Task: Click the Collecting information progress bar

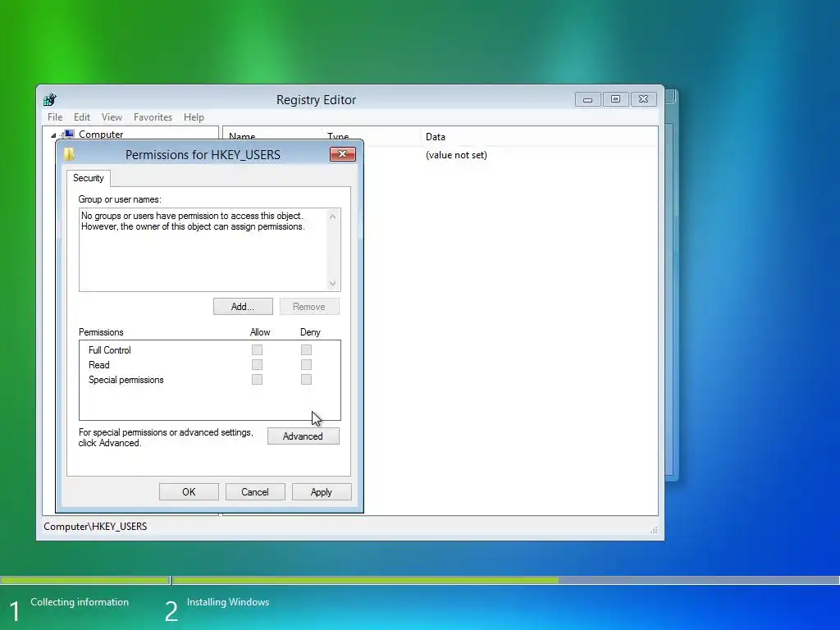Action: click(x=84, y=580)
